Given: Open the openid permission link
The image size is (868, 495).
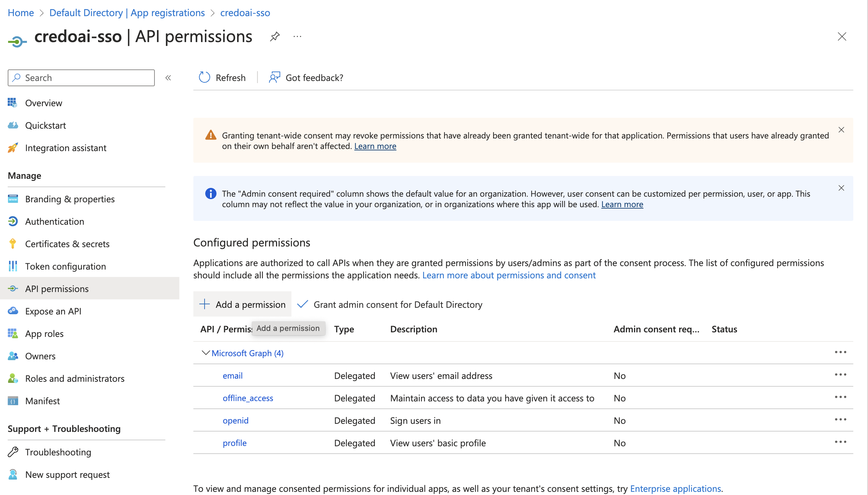Looking at the screenshot, I should 235,420.
